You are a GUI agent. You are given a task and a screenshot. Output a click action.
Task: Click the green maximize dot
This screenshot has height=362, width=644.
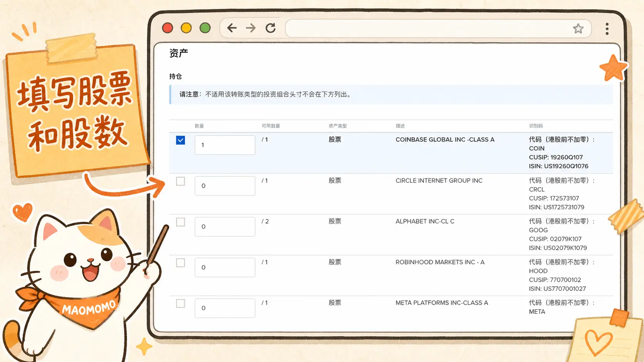205,28
